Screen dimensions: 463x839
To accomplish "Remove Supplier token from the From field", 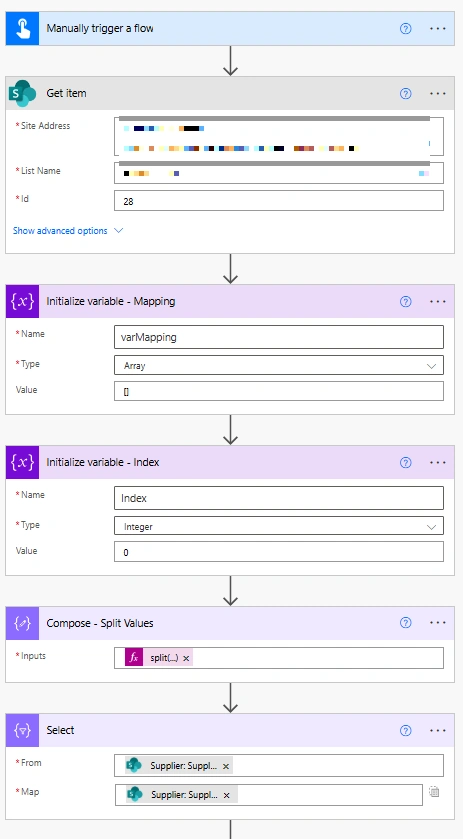I will click(x=226, y=766).
